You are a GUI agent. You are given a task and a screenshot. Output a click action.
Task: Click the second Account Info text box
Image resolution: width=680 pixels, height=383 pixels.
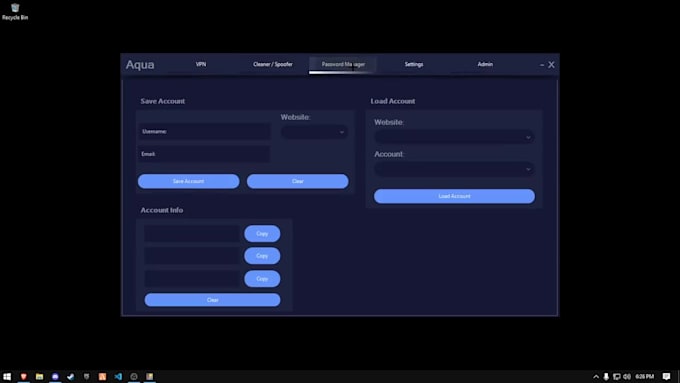(192, 256)
